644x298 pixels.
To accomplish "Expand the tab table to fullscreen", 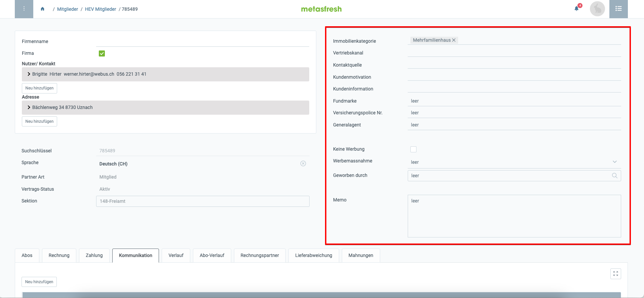I will tap(616, 274).
